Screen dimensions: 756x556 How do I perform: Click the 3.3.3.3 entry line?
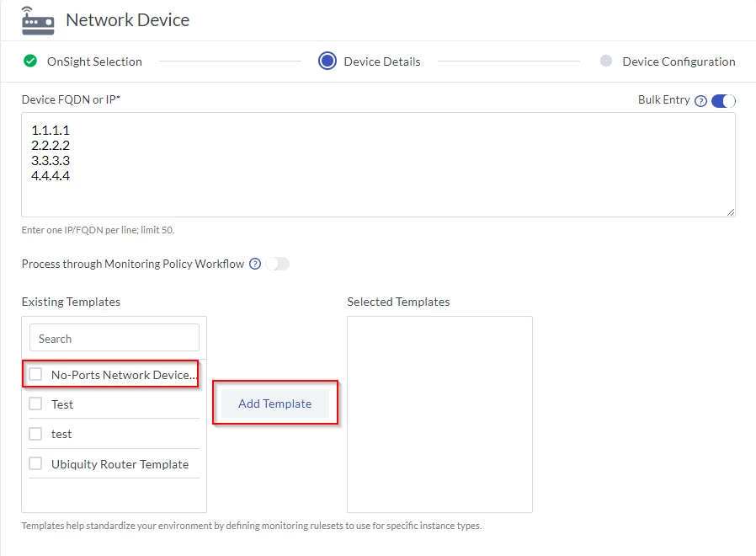[x=51, y=160]
